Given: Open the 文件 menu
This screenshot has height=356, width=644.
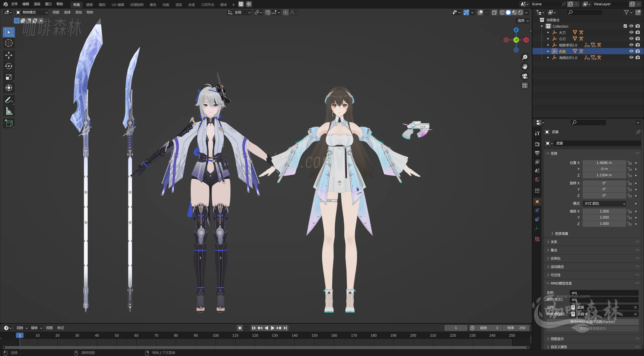Looking at the screenshot, I should 14,4.
